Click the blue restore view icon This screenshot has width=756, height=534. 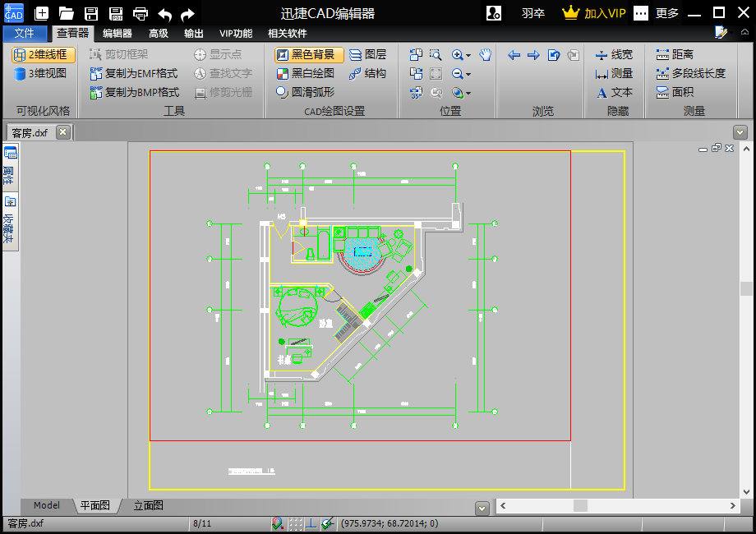coord(554,55)
